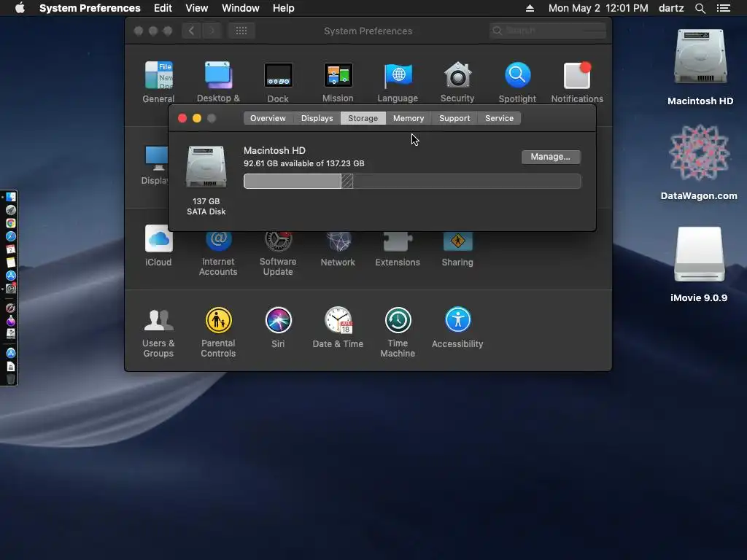The width and height of the screenshot is (747, 560).
Task: Open System Preferences app menu
Action: pos(90,8)
